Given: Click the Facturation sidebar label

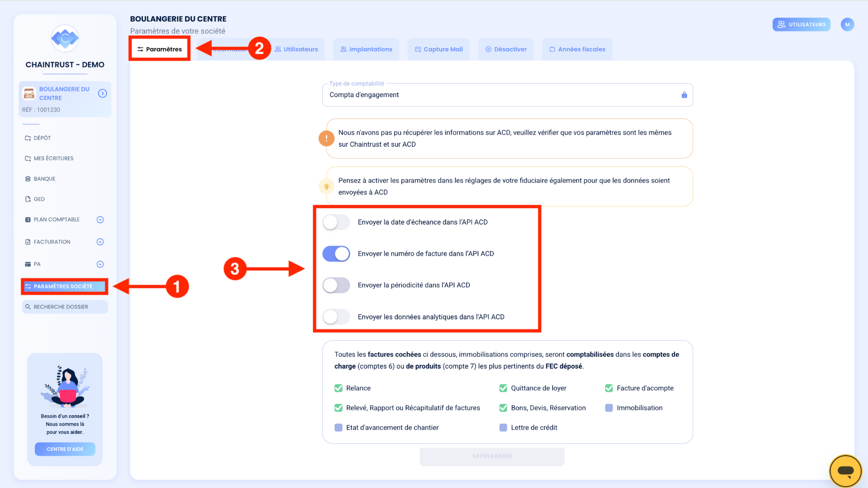Looking at the screenshot, I should point(52,242).
